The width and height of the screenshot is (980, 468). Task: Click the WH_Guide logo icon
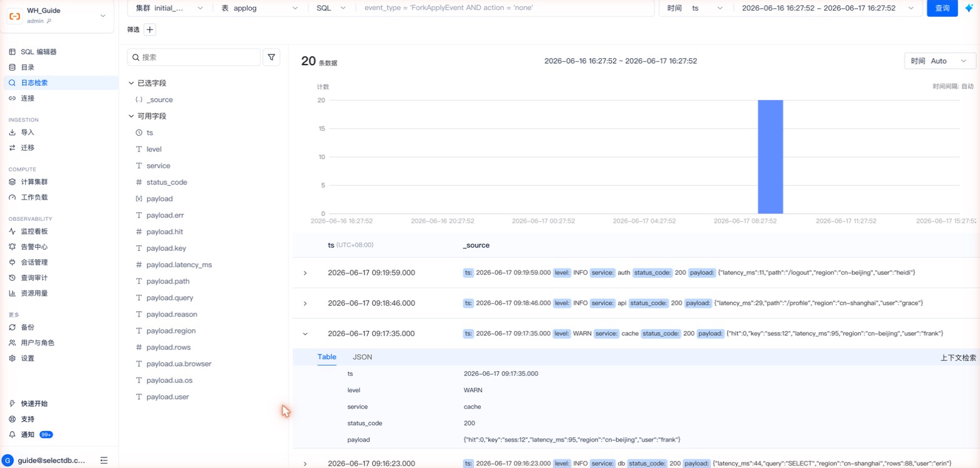[x=14, y=16]
